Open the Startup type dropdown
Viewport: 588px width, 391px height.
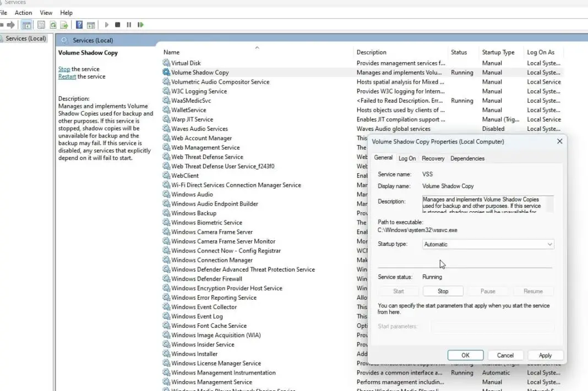pyautogui.click(x=551, y=244)
